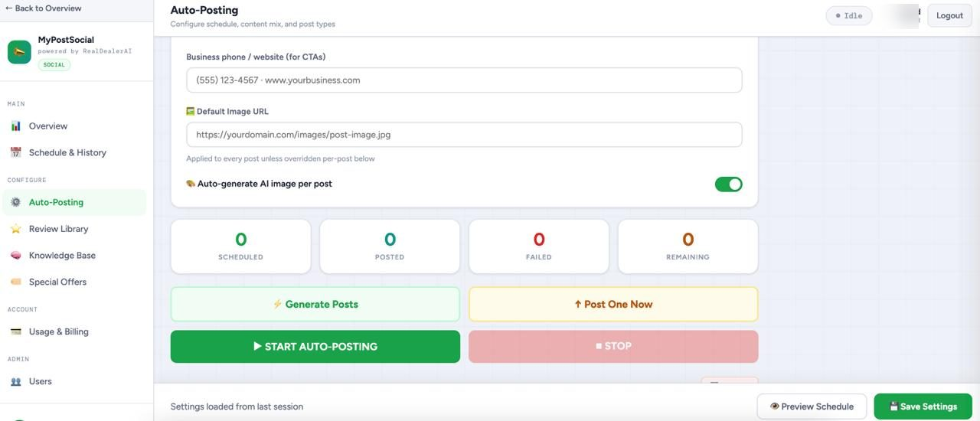Go to Review Library
The height and width of the screenshot is (421, 980).
click(x=74, y=229)
